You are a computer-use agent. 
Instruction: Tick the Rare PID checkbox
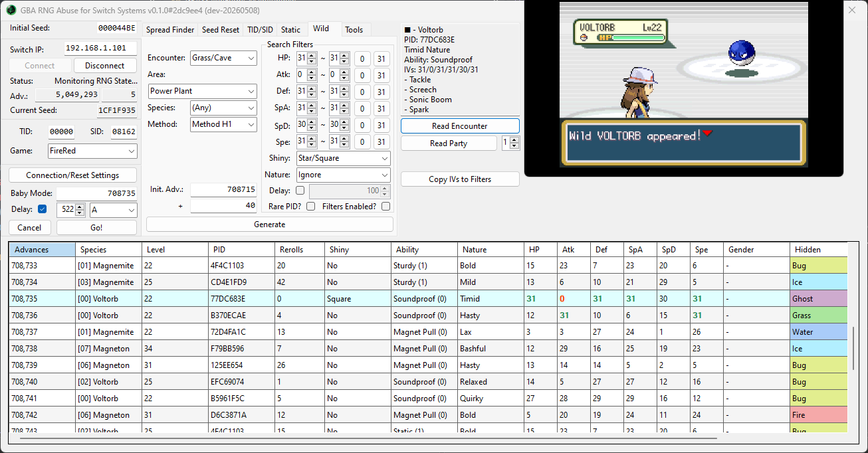click(310, 207)
